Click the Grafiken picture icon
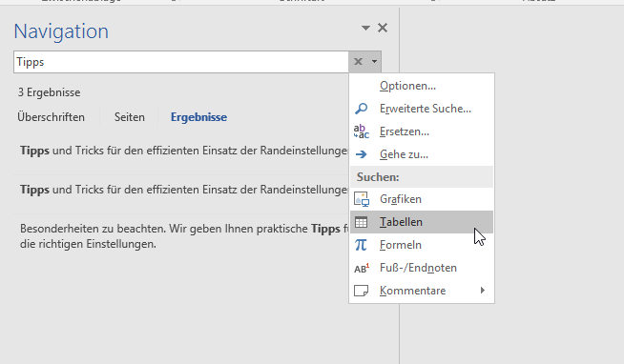The width and height of the screenshot is (624, 364). (362, 199)
